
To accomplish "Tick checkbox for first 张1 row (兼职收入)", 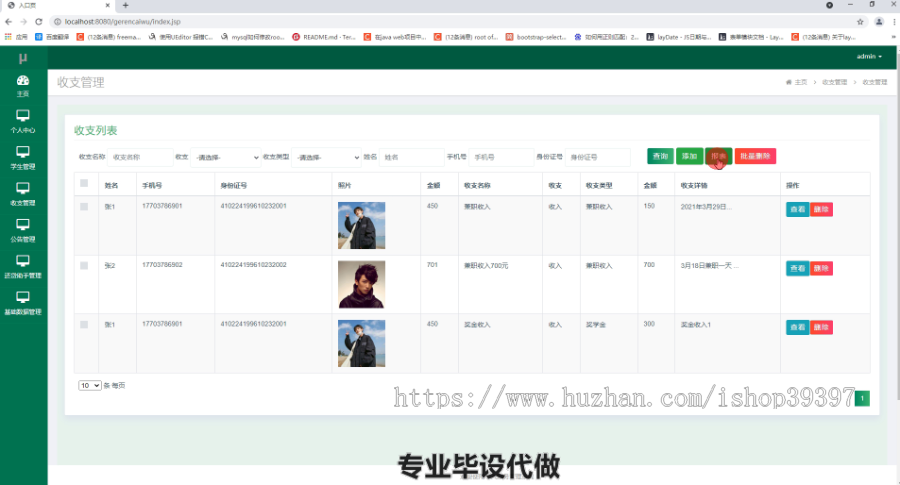I will (84, 206).
